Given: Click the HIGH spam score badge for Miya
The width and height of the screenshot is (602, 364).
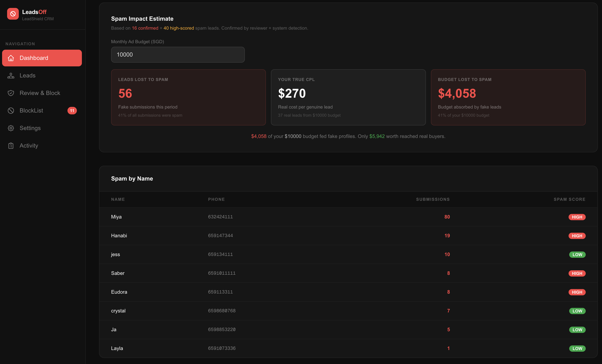Looking at the screenshot, I should click(x=577, y=217).
